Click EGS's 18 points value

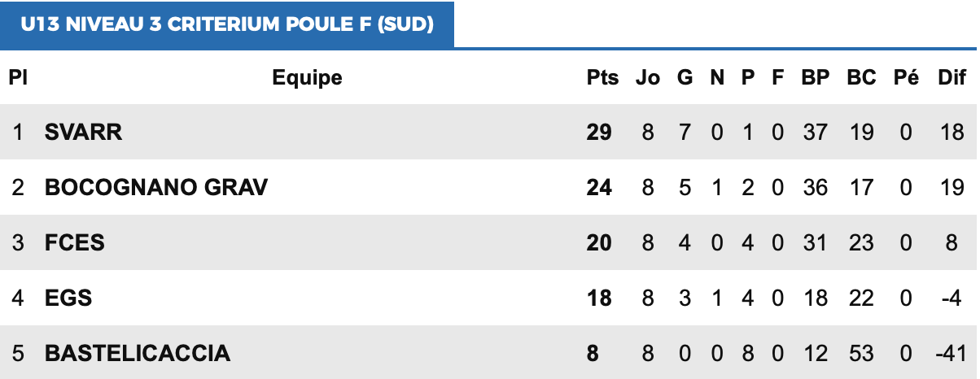(x=599, y=298)
